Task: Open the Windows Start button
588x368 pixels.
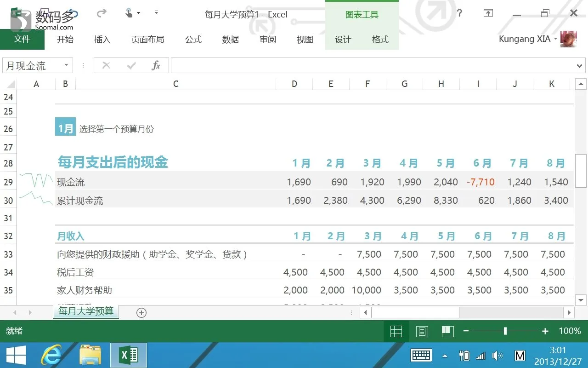Action: pyautogui.click(x=16, y=355)
